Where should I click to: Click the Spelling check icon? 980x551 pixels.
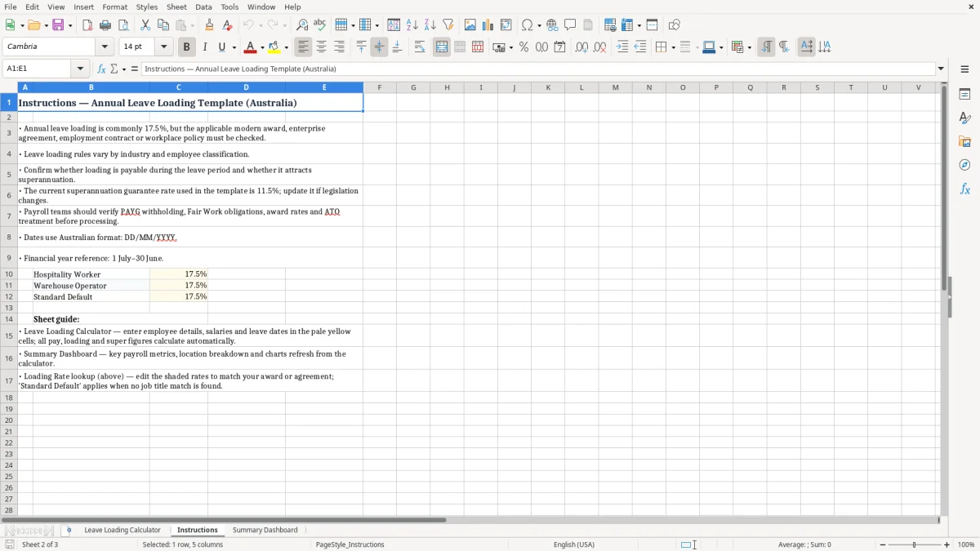pos(320,25)
